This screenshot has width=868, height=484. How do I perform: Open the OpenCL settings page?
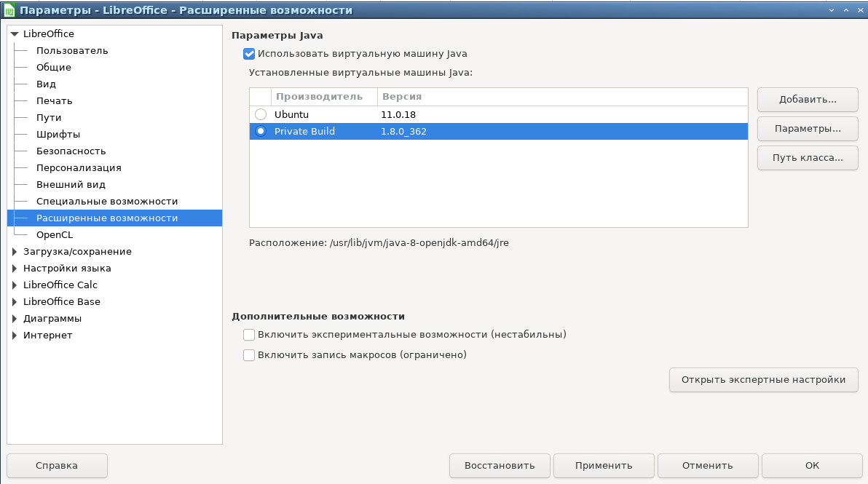54,234
